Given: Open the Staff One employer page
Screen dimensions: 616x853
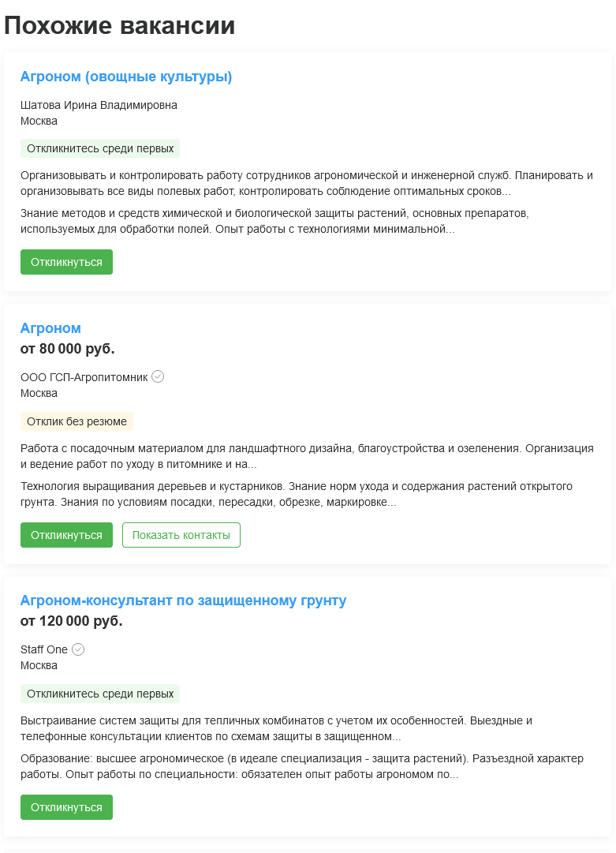Looking at the screenshot, I should pyautogui.click(x=44, y=649).
